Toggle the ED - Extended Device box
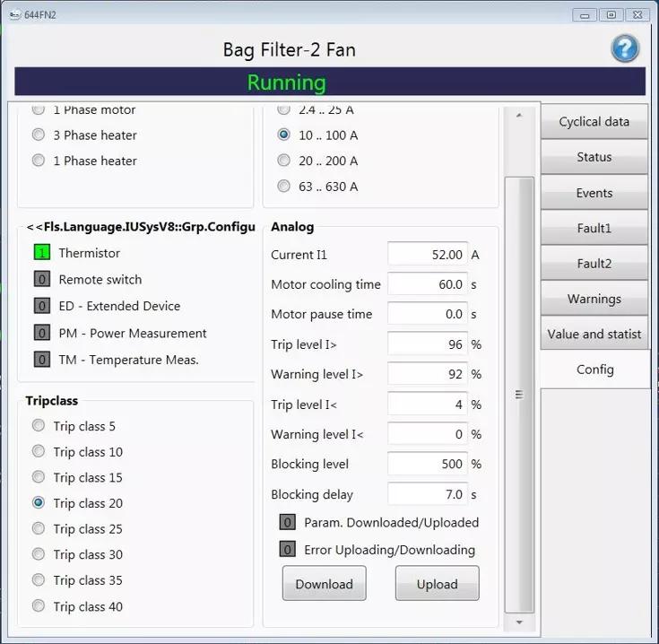Screen dimensions: 659x644 coord(41,306)
